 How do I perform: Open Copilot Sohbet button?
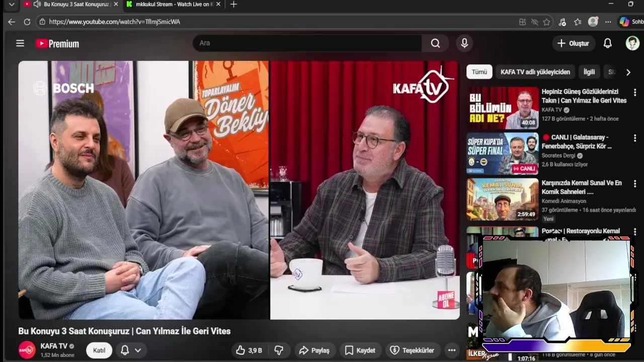631,22
